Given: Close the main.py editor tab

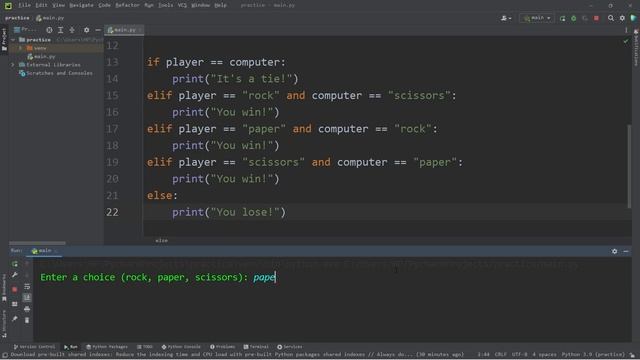Looking at the screenshot, I should [x=140, y=30].
